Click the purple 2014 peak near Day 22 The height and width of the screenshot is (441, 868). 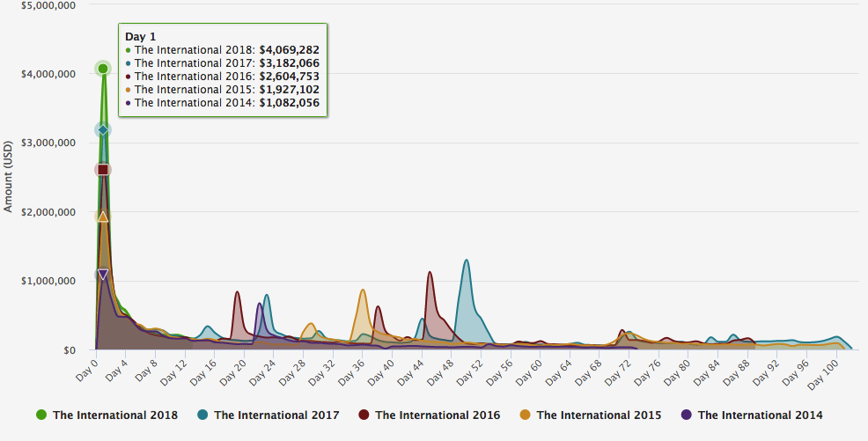[259, 304]
